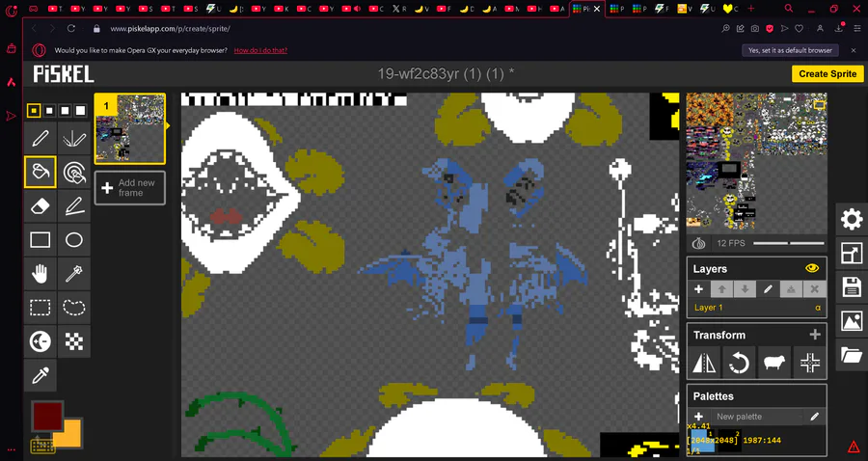Open the Save floppy disk panel
868x461 pixels.
(x=852, y=287)
